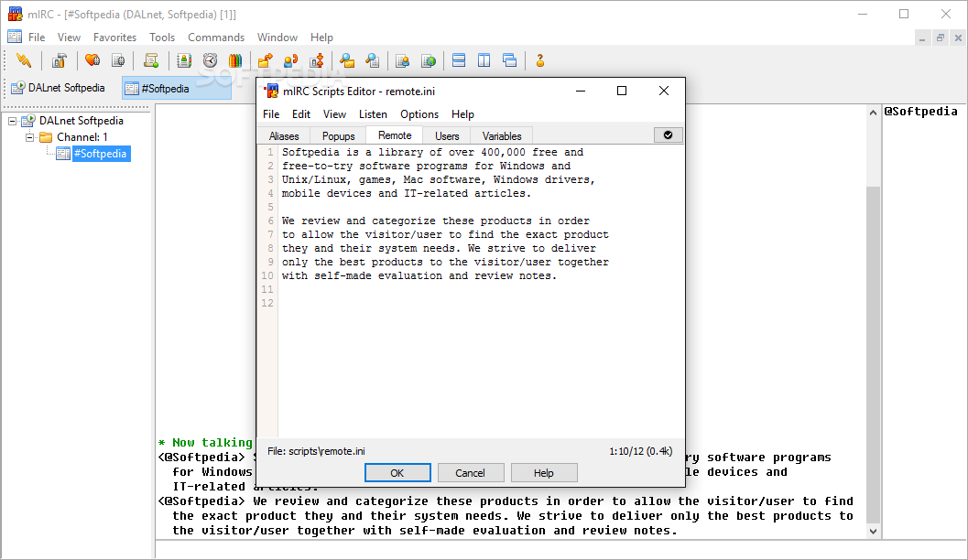This screenshot has height=560, width=968.
Task: Click the Send File folder-arrow icon
Action: pos(266,60)
